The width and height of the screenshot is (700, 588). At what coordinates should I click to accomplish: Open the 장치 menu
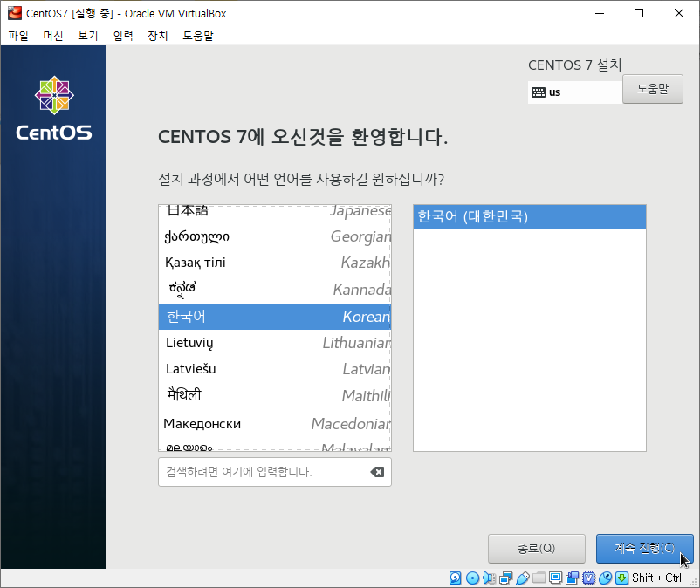pyautogui.click(x=158, y=36)
